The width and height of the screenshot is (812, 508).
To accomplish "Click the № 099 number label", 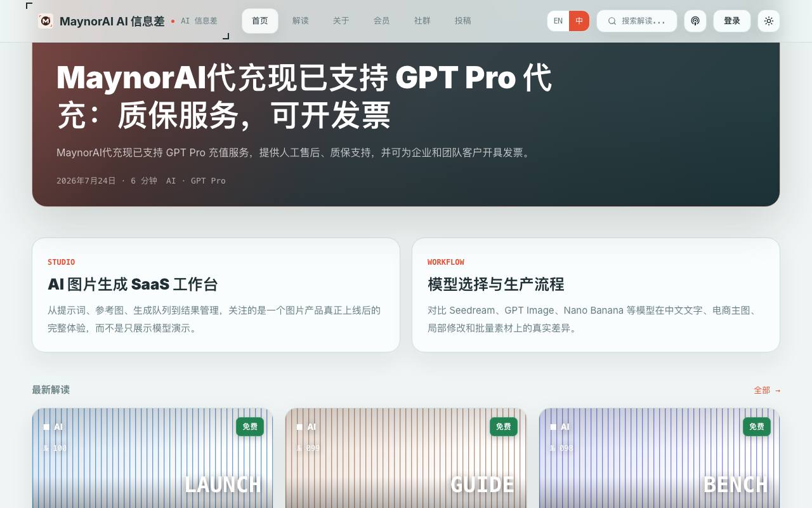I will point(308,448).
